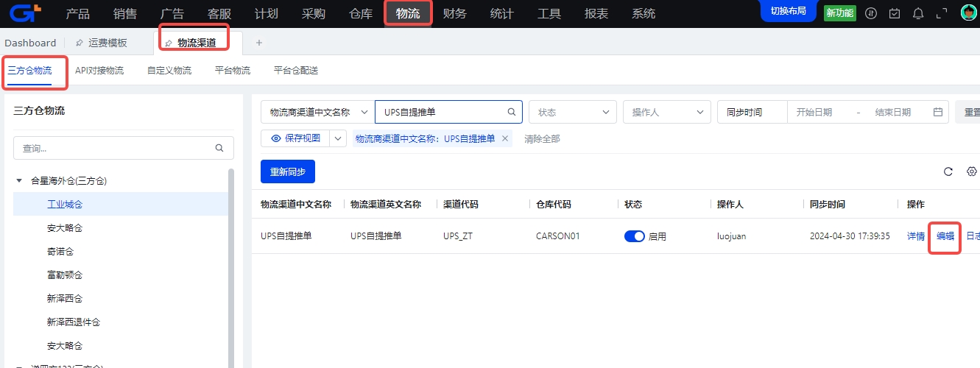The width and height of the screenshot is (980, 368).
Task: Switch to 平台物流 sub-tab
Action: (x=233, y=71)
